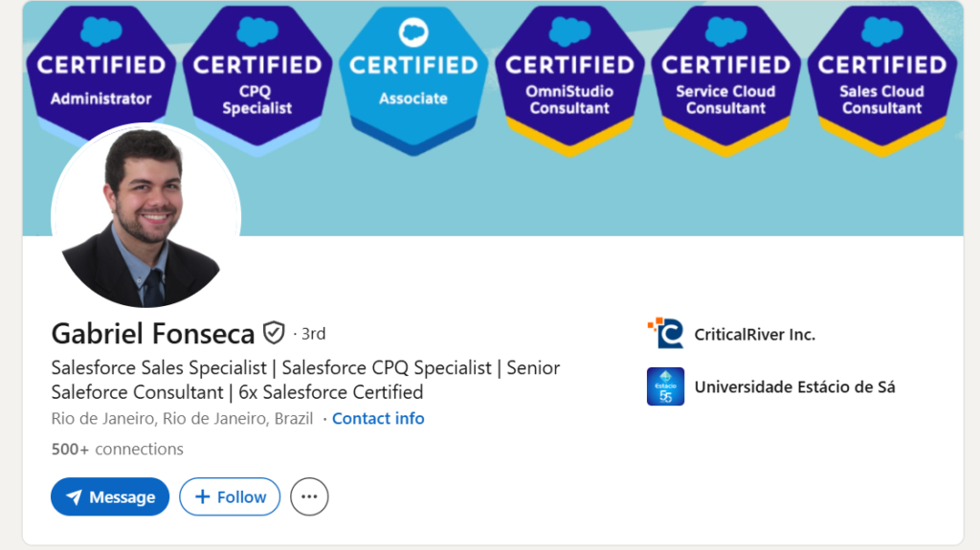Open the Universidade Estácio de Sá logo
980x550 pixels.
(665, 386)
